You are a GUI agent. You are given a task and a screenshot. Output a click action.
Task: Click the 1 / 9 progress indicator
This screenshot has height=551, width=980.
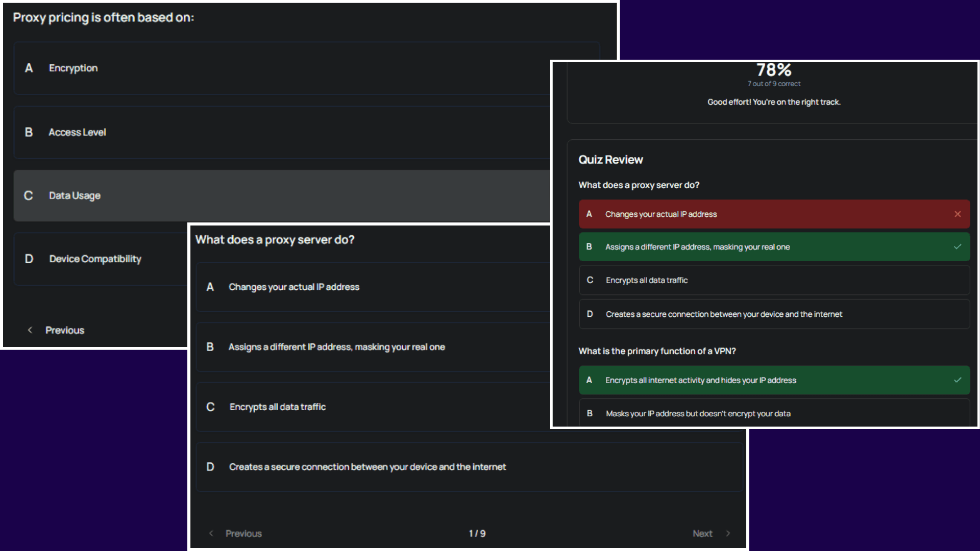(477, 533)
